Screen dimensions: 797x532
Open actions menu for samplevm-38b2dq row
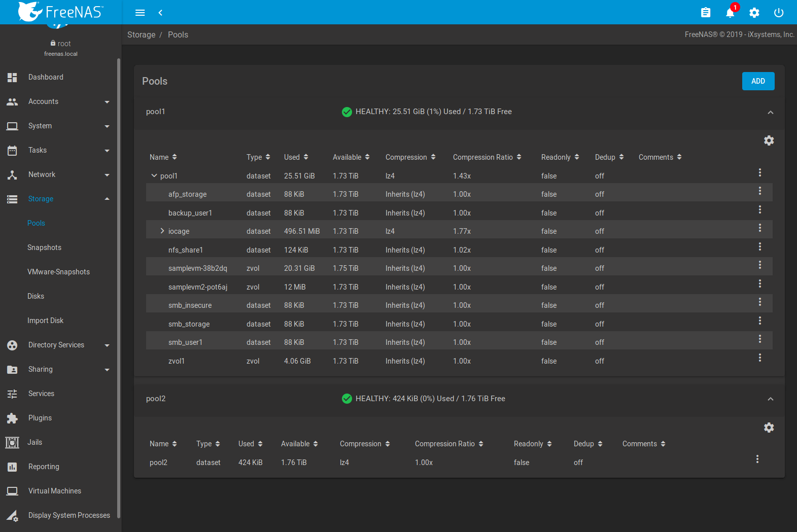760,265
